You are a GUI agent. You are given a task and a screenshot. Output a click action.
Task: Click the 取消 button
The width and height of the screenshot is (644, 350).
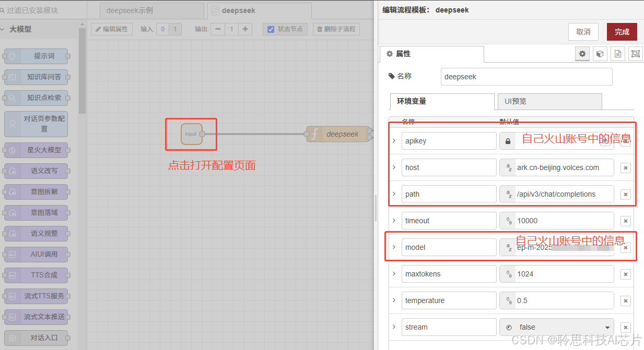(x=583, y=32)
